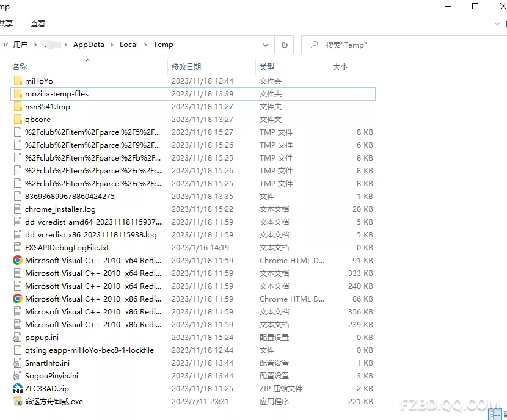
Task: Select the parcel%2F9%2F TMP file
Action: tap(92, 145)
